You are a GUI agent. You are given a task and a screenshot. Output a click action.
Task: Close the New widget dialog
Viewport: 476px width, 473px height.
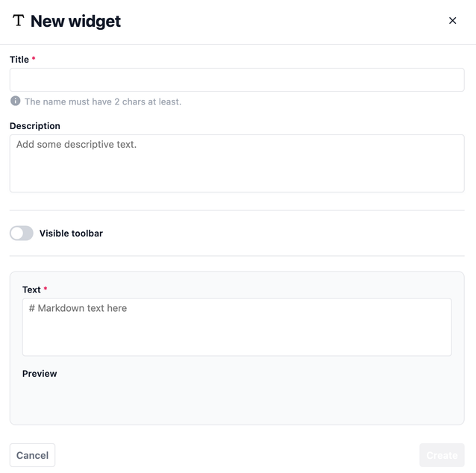click(452, 21)
